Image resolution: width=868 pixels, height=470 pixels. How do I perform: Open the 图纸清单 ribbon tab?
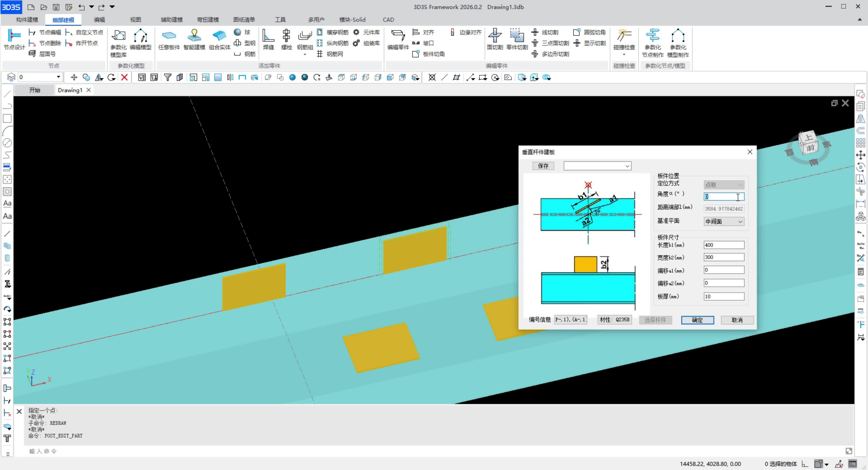click(x=244, y=20)
